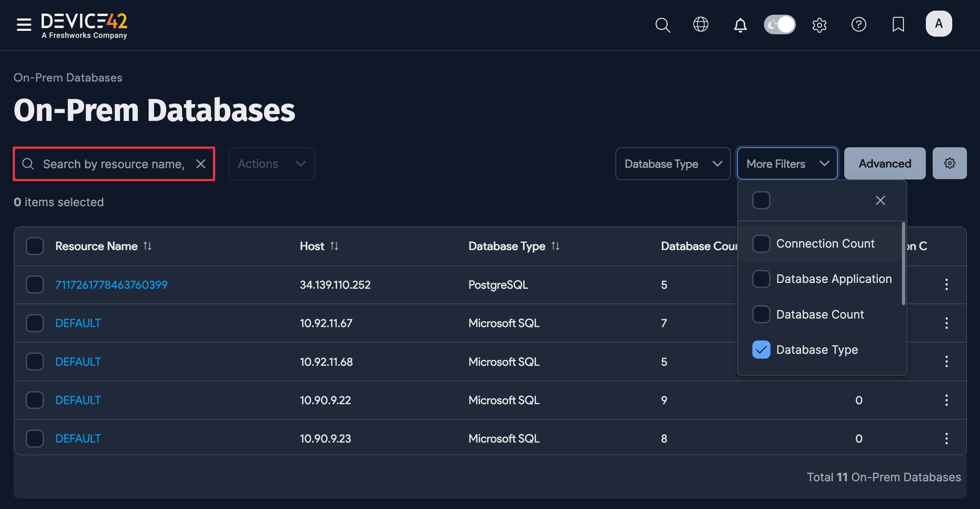Open the DEFAULT resource for host 10.92.11.67
Viewport: 980px width, 509px height.
[78, 323]
